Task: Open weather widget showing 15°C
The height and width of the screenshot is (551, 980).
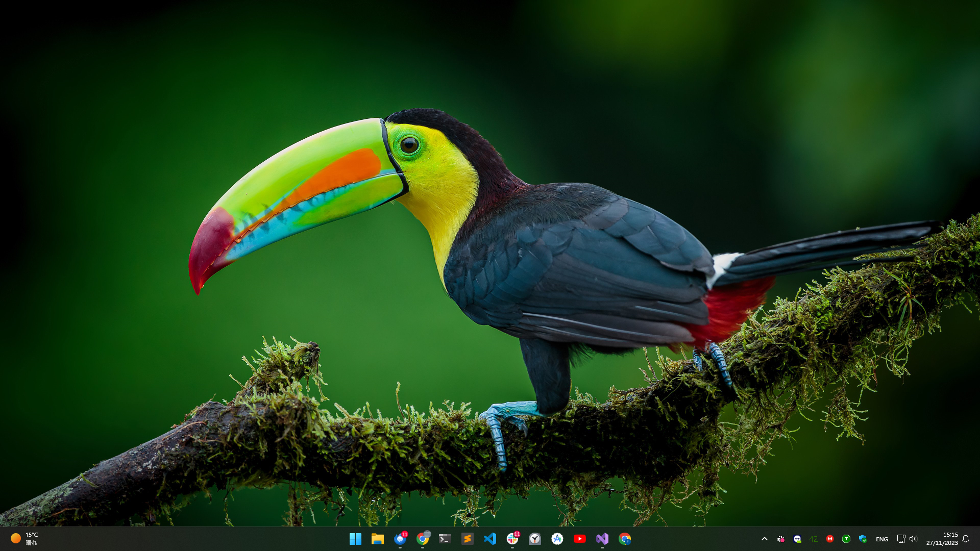Action: pos(24,539)
